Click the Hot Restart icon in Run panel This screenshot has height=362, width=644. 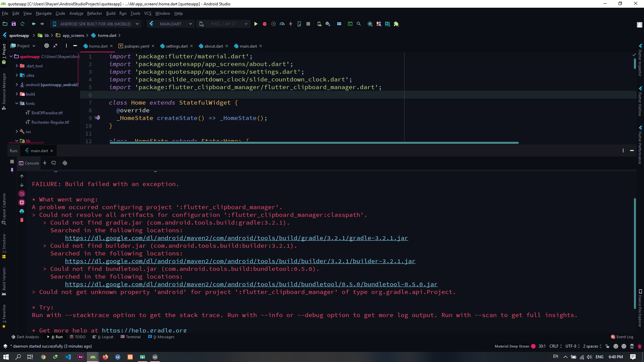point(54,163)
